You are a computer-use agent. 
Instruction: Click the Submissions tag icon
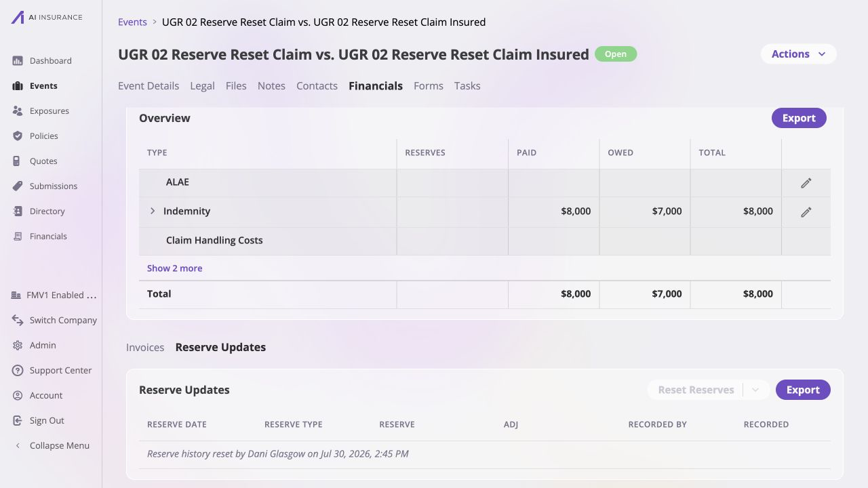[x=18, y=186]
